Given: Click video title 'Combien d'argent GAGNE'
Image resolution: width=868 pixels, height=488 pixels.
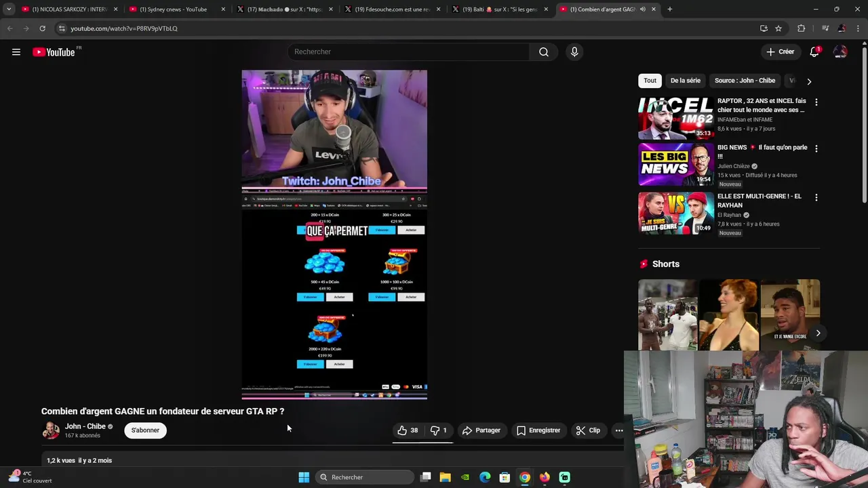Looking at the screenshot, I should point(163,411).
